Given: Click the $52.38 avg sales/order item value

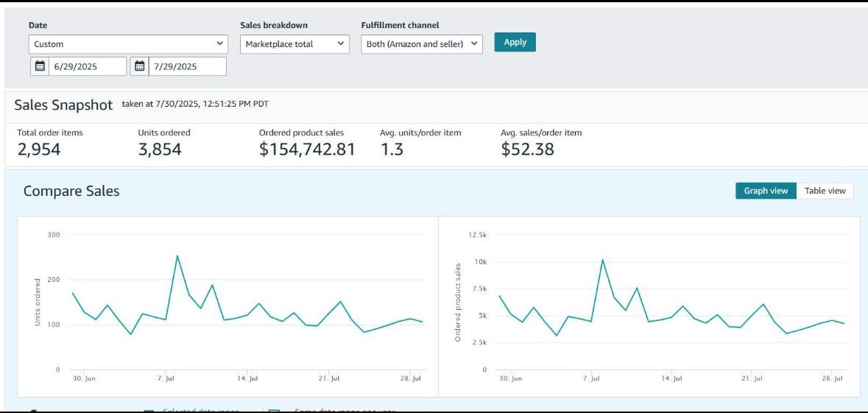Looking at the screenshot, I should (x=527, y=149).
